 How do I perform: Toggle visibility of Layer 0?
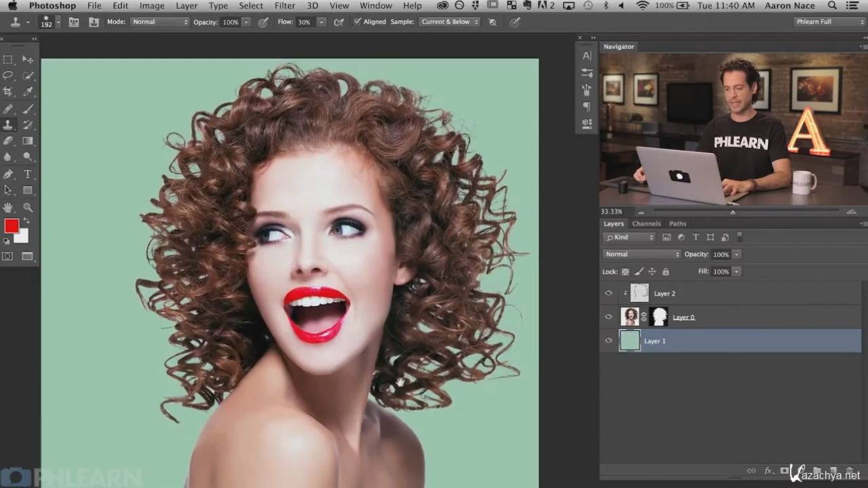(608, 317)
